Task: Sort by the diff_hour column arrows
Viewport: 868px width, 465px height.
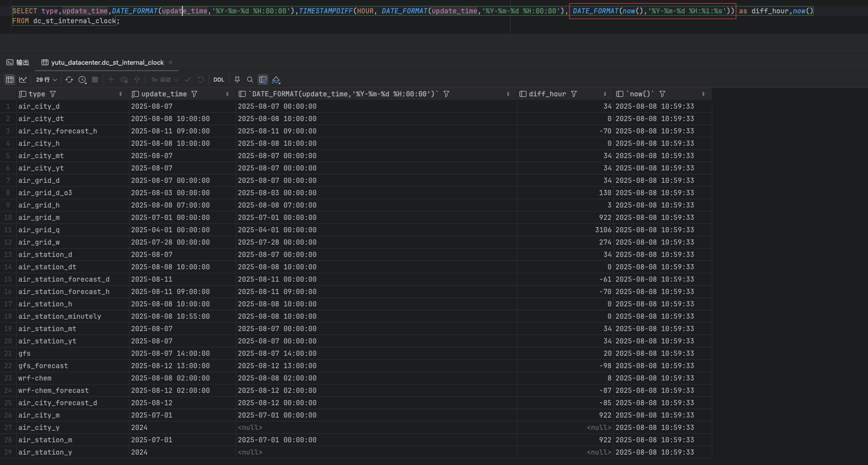Action: pyautogui.click(x=605, y=94)
